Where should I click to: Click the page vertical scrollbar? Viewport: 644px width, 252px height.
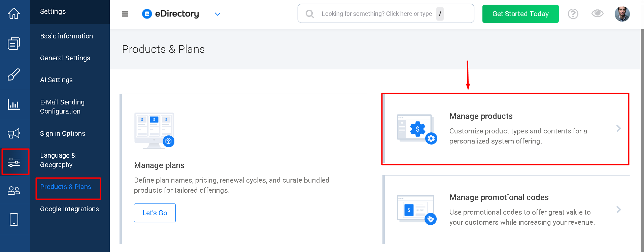pyautogui.click(x=642, y=140)
